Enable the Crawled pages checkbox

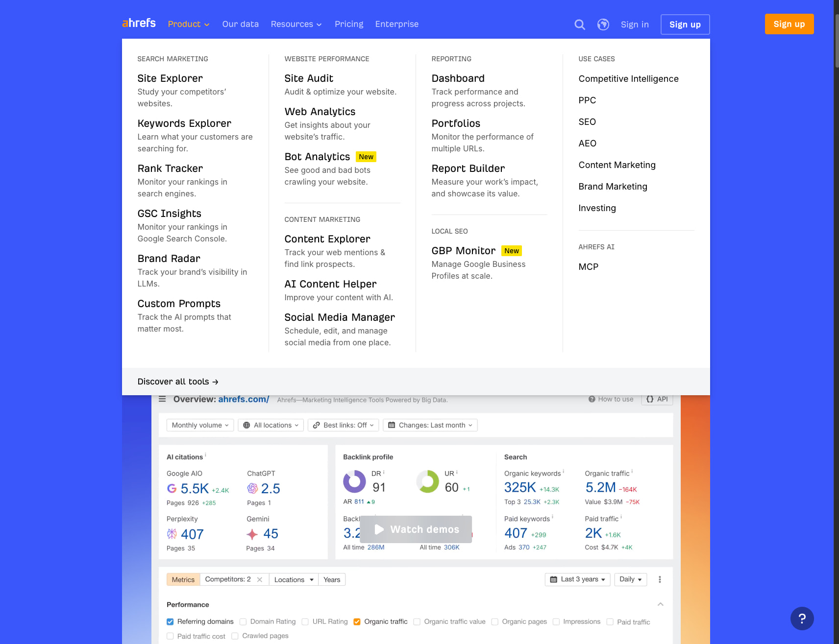click(x=235, y=636)
